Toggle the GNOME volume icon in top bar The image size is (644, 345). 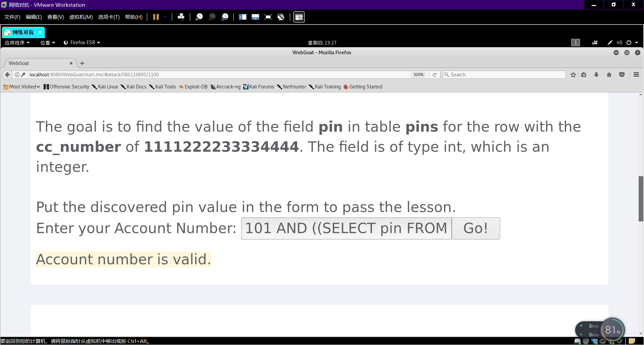(619, 43)
